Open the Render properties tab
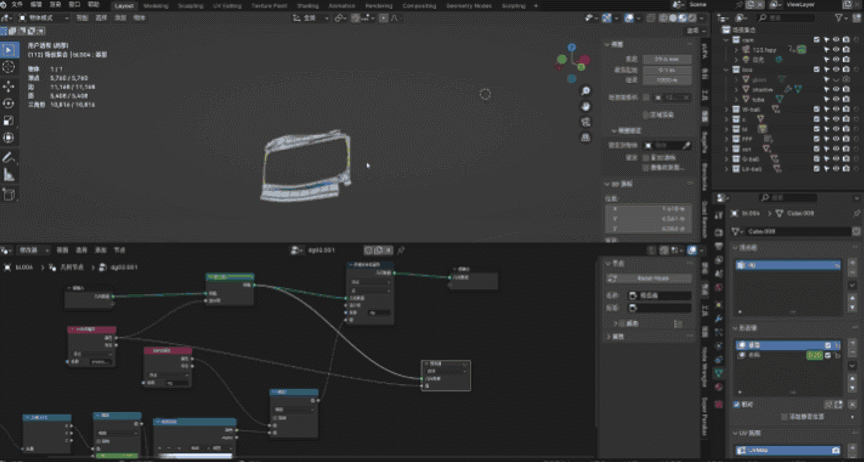The width and height of the screenshot is (864, 462). pyautogui.click(x=719, y=232)
